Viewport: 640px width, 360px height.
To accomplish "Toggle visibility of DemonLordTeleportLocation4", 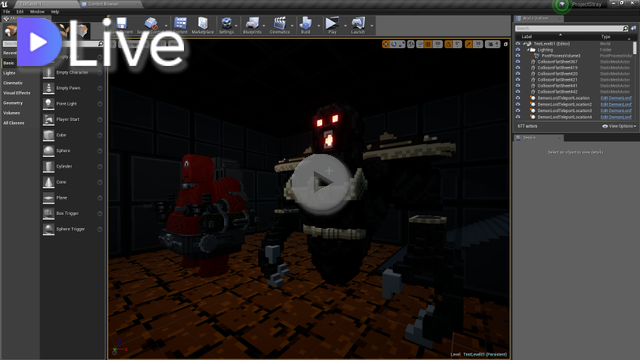I will [518, 117].
